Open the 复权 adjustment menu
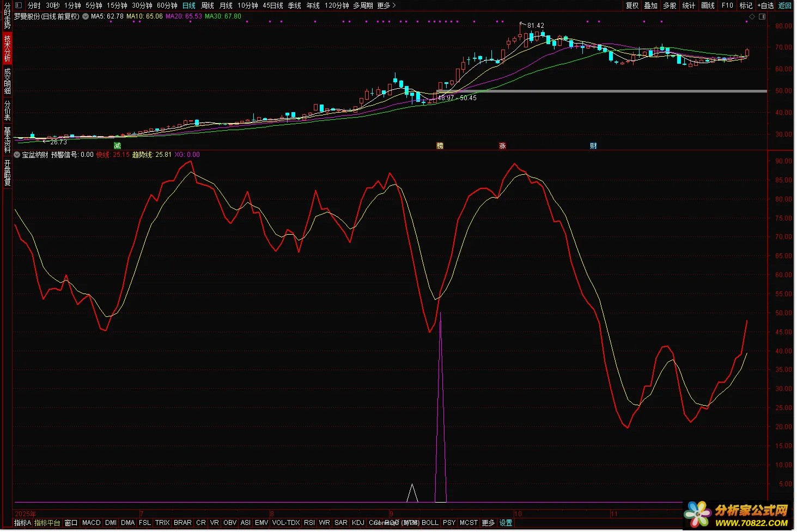The image size is (797, 532). (x=632, y=5)
